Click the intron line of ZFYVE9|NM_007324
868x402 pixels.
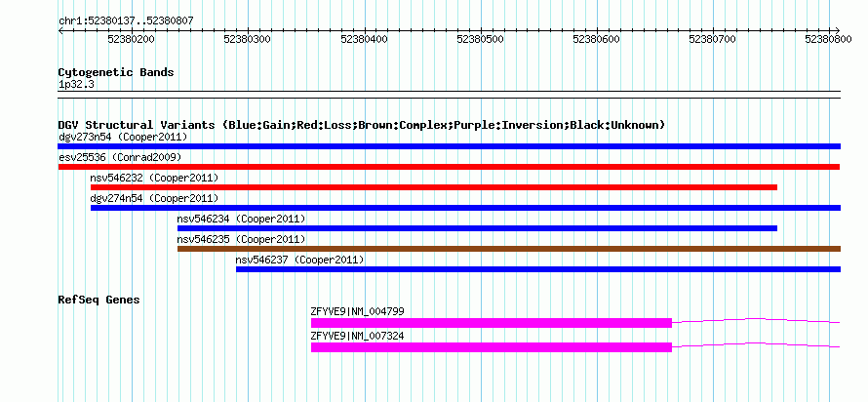(756, 344)
